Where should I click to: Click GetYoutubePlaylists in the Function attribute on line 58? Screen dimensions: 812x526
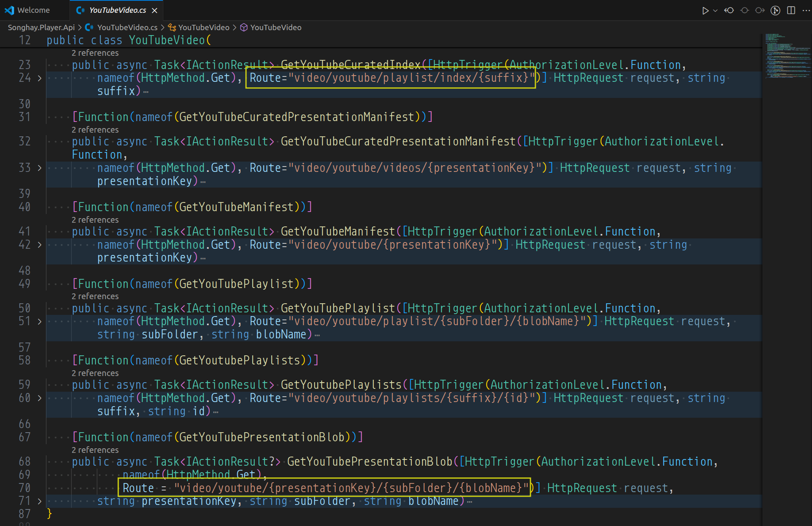point(240,360)
